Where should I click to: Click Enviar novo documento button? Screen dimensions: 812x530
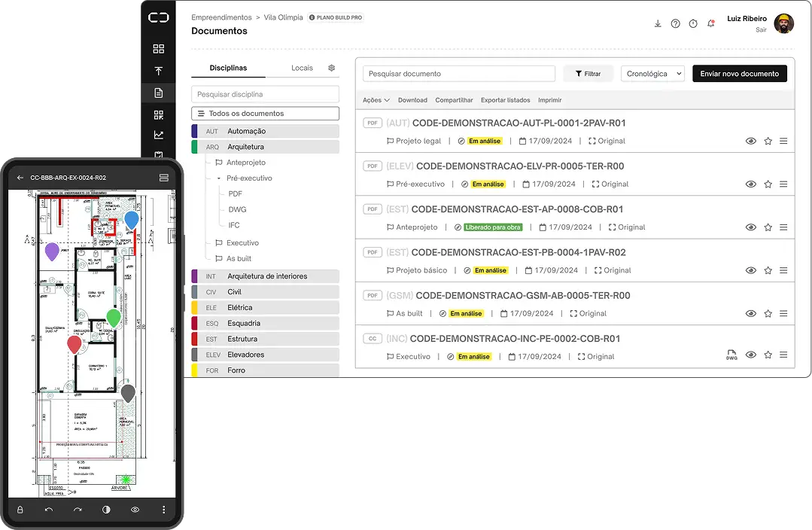[739, 74]
